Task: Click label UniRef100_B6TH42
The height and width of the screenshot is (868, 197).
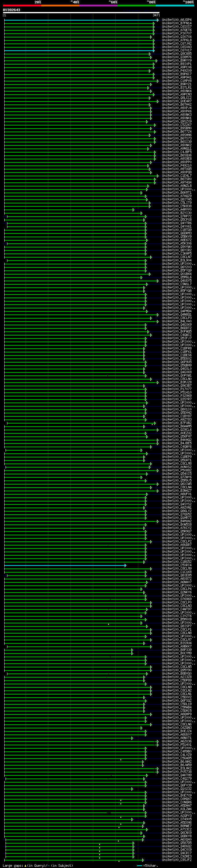Action: (x=176, y=104)
